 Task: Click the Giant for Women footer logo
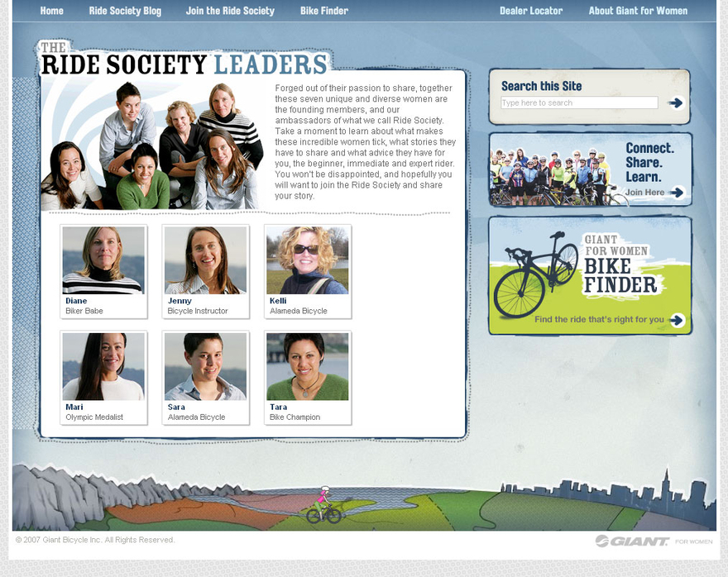coord(654,541)
